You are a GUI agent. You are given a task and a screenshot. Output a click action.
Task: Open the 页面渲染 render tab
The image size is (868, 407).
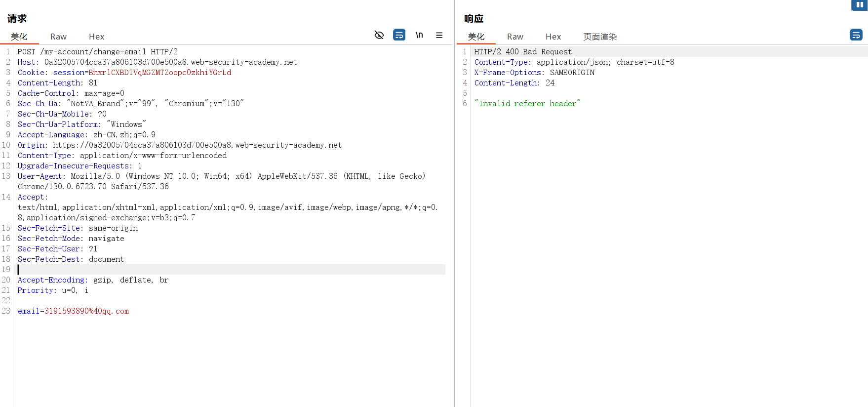[x=600, y=37]
